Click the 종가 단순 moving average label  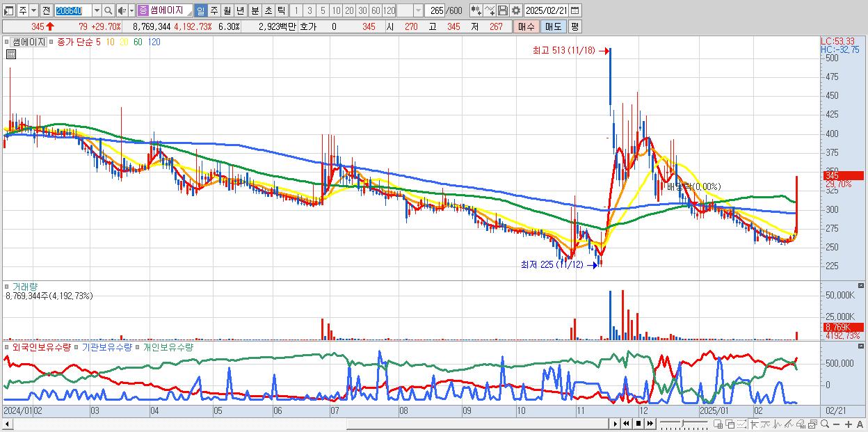pyautogui.click(x=76, y=42)
